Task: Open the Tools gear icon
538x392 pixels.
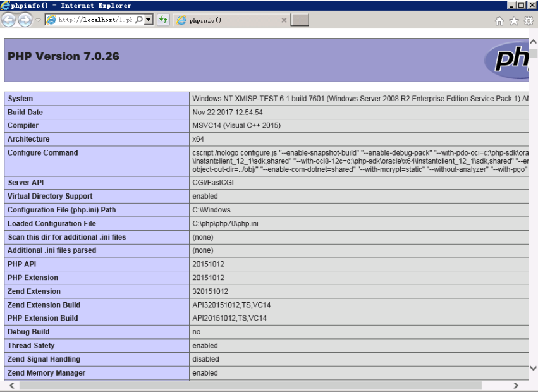Action: click(x=528, y=21)
